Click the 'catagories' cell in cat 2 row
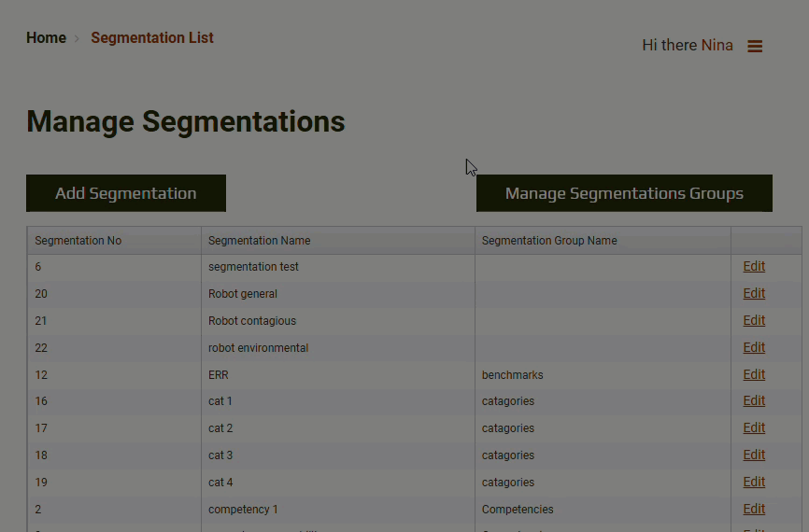 coord(603,428)
